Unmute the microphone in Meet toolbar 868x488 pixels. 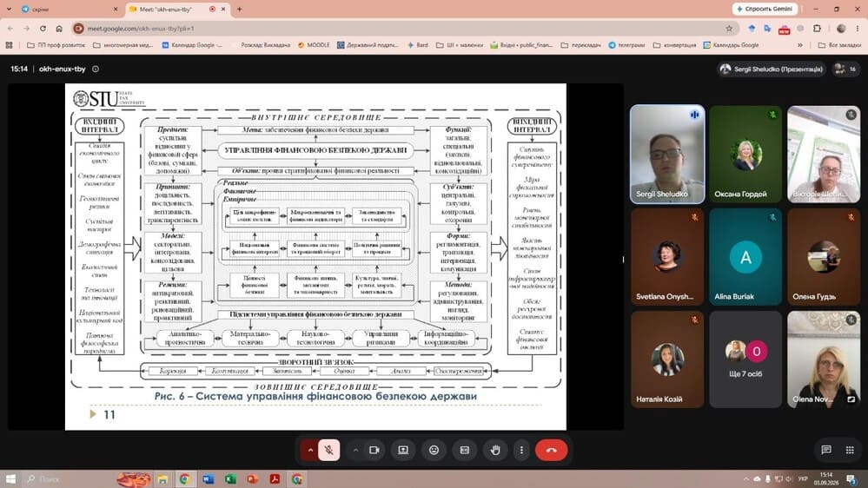328,450
